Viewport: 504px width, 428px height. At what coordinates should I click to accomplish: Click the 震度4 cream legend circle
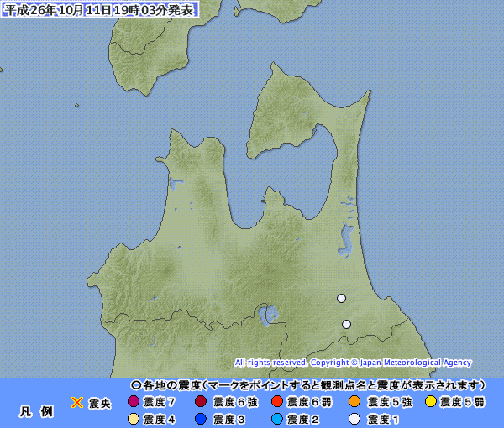click(134, 419)
